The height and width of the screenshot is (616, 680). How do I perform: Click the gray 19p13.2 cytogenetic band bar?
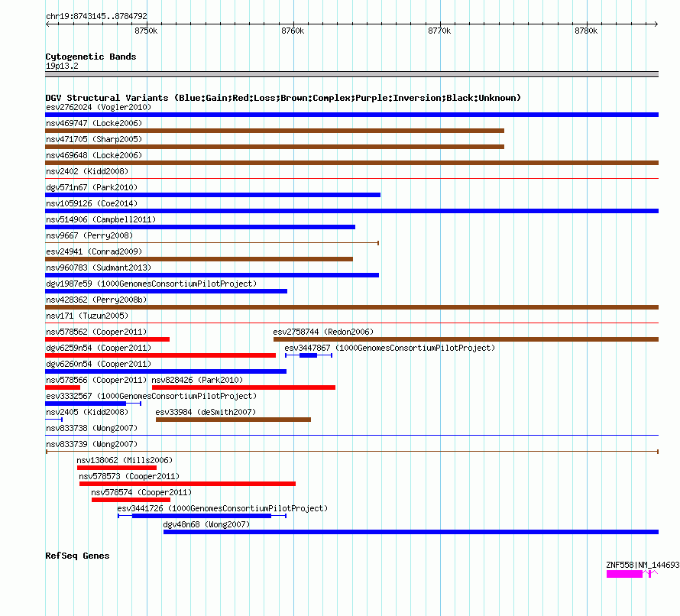pyautogui.click(x=351, y=74)
